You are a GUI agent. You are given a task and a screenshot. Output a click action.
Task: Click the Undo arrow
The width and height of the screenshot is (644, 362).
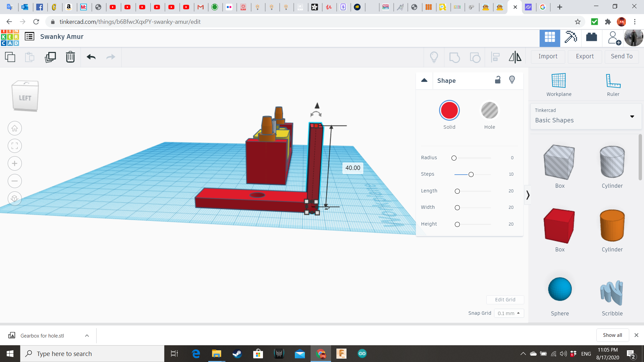tap(91, 57)
